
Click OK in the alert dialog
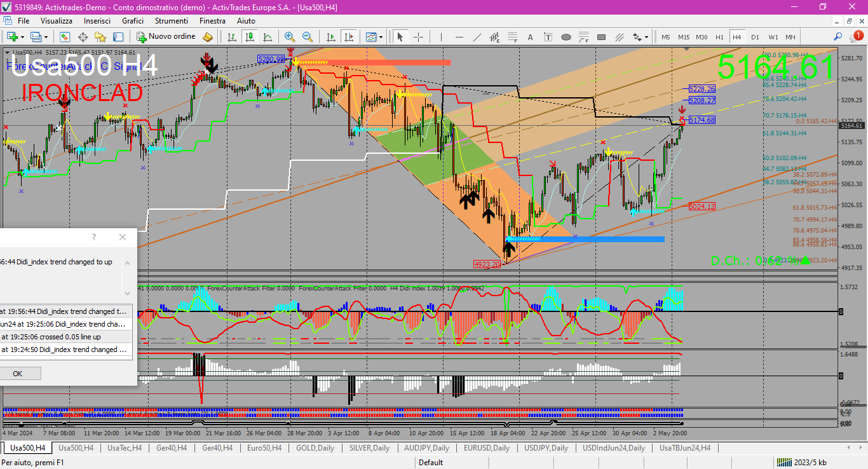[x=17, y=373]
